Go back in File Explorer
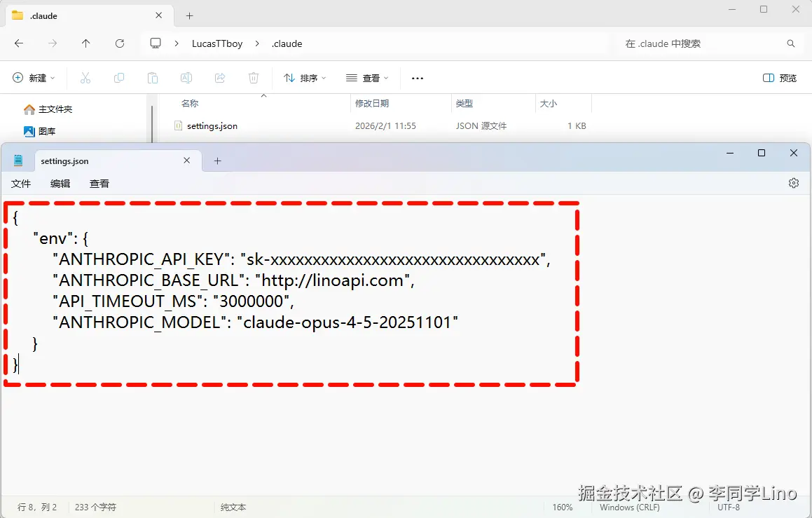Screen dimensions: 812x518 [x=19, y=43]
